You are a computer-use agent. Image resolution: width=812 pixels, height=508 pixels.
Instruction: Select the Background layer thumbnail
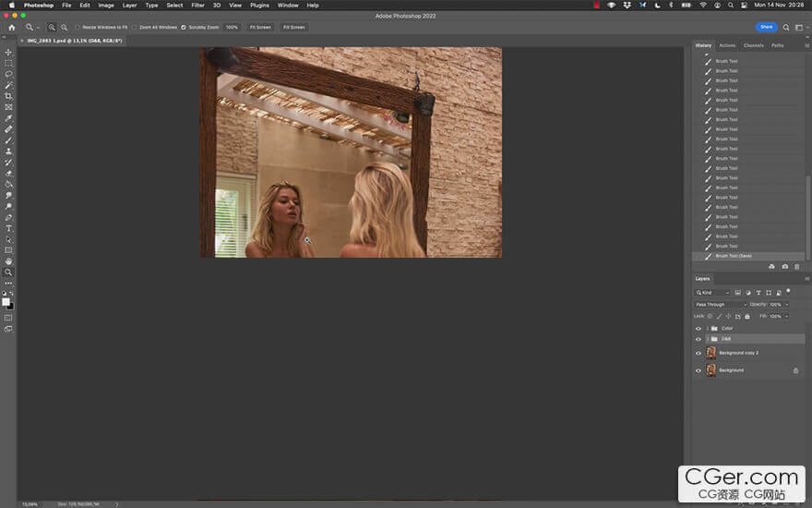[x=710, y=370]
